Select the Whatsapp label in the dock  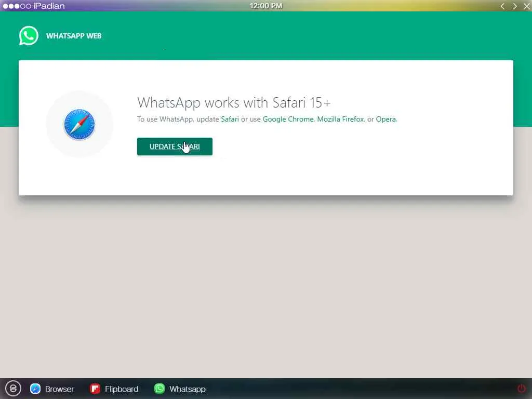coord(187,389)
